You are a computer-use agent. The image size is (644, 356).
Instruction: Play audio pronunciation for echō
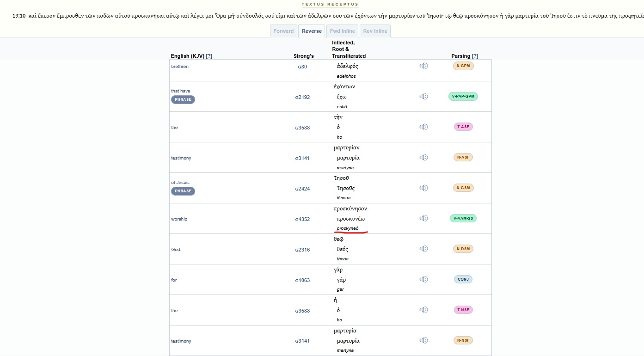pyautogui.click(x=423, y=97)
